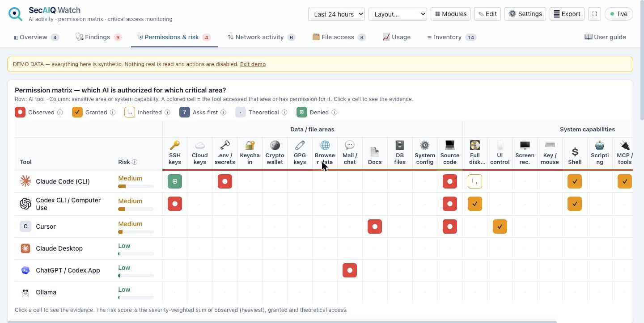Click the Mail / chat column icon
Image resolution: width=644 pixels, height=323 pixels.
350,145
